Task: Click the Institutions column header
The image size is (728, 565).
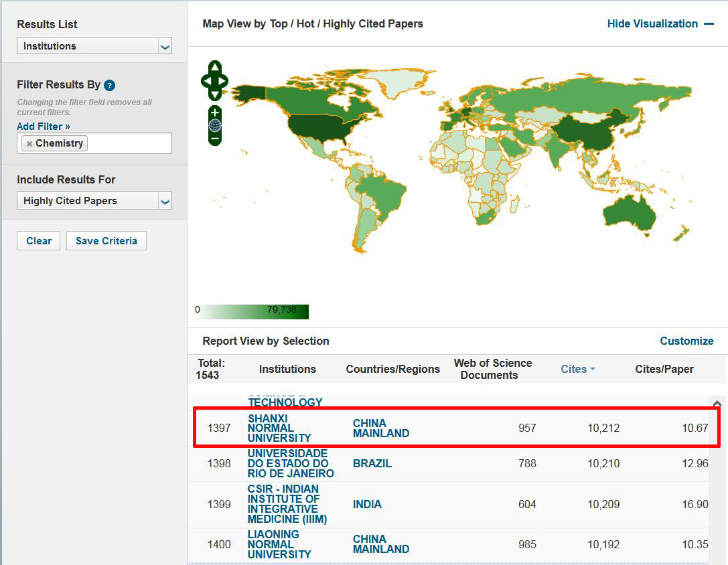Action: (x=287, y=369)
